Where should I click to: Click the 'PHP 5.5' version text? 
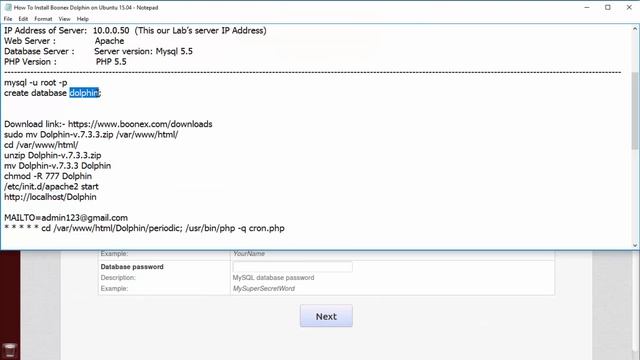(x=111, y=62)
